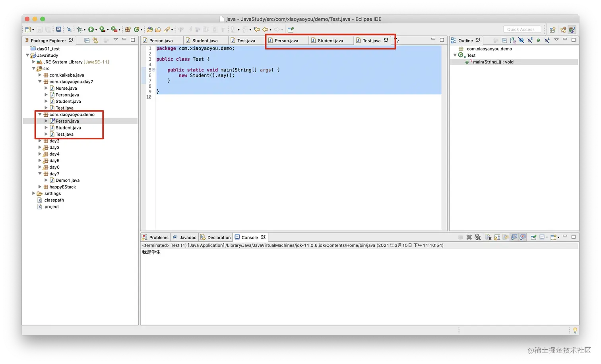Run the program with green play icon
This screenshot has width=601, height=364.
click(91, 29)
